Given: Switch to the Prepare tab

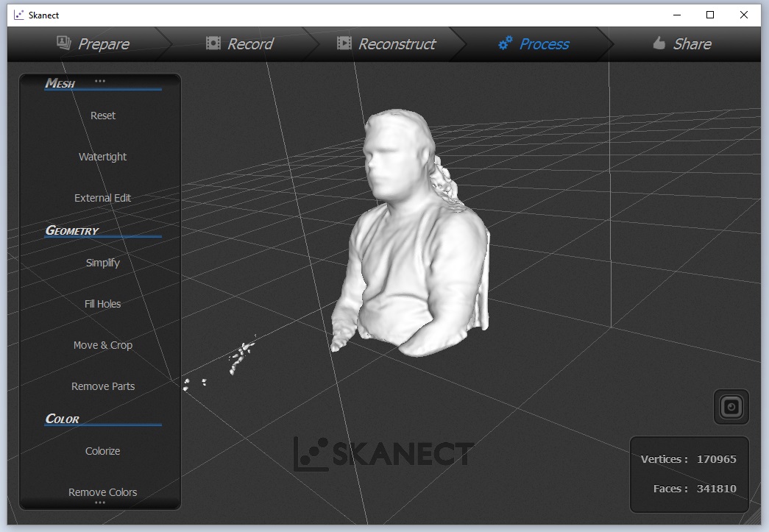Looking at the screenshot, I should pyautogui.click(x=103, y=43).
